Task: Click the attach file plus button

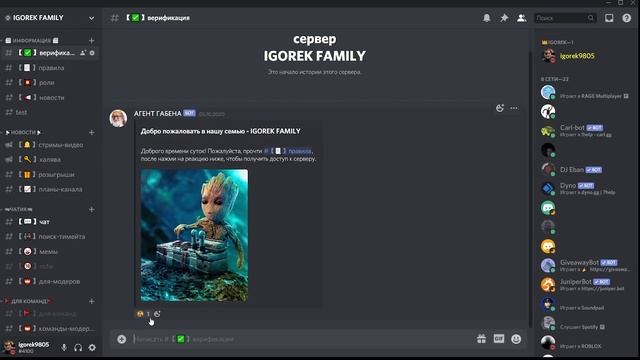Action: coord(122,339)
